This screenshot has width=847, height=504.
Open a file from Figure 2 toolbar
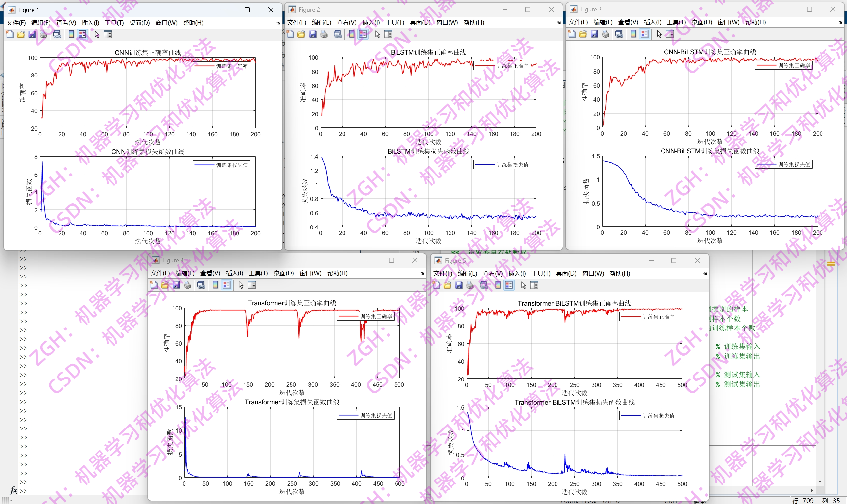point(301,34)
